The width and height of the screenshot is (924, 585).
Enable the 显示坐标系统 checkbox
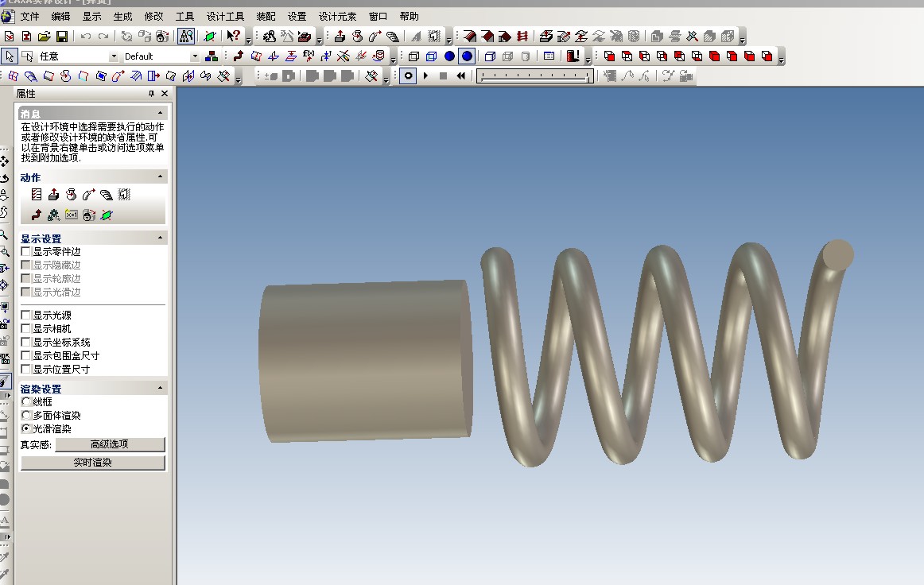(x=25, y=343)
